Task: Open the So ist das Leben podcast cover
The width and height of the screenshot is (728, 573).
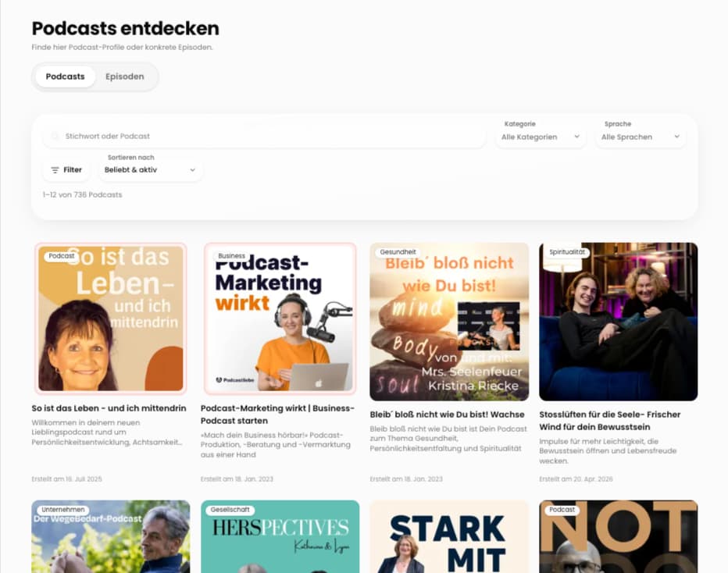Action: point(110,319)
